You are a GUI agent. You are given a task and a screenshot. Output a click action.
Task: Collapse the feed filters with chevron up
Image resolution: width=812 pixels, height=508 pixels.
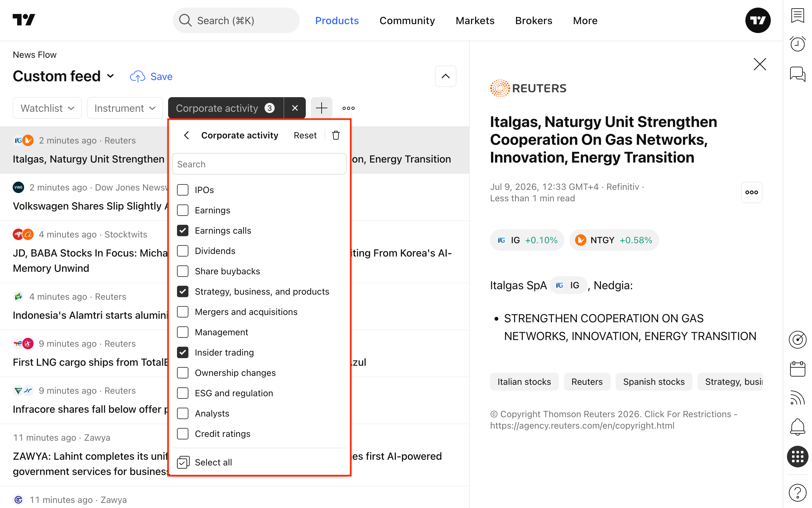click(446, 76)
